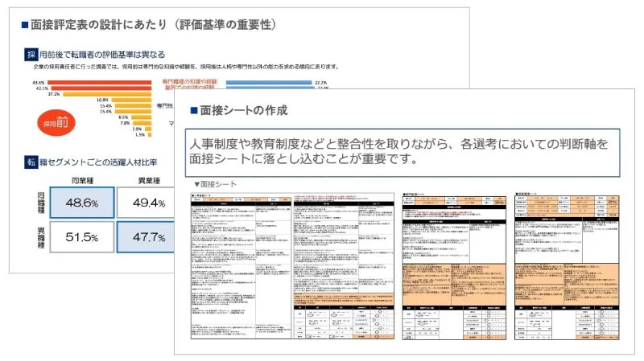Click the 面接シートの作成 slide title
This screenshot has height=361, width=644.
[x=243, y=110]
